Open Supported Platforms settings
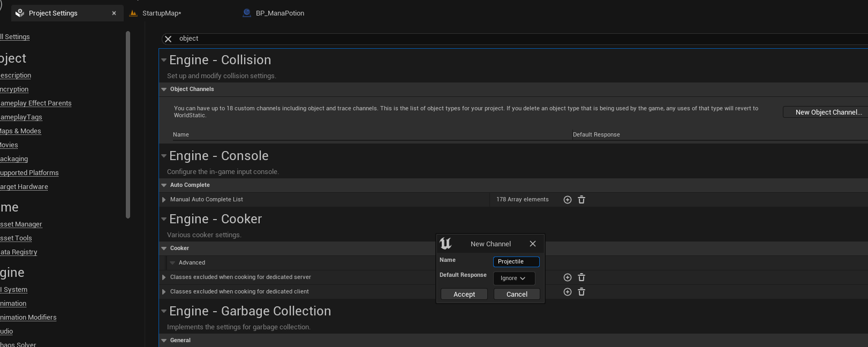This screenshot has width=868, height=347. pos(29,173)
